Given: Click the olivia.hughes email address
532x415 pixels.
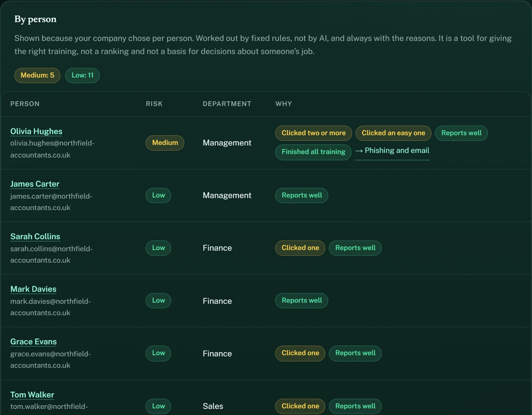Looking at the screenshot, I should coord(52,149).
